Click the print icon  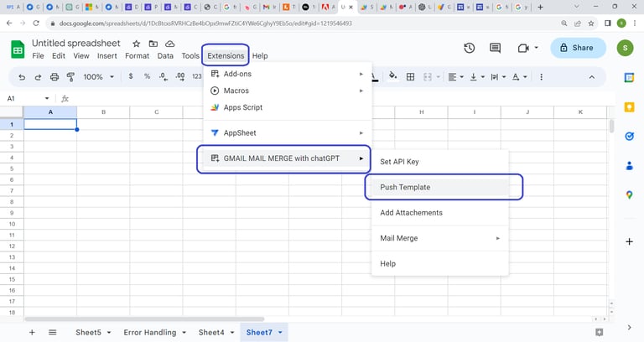pos(55,77)
